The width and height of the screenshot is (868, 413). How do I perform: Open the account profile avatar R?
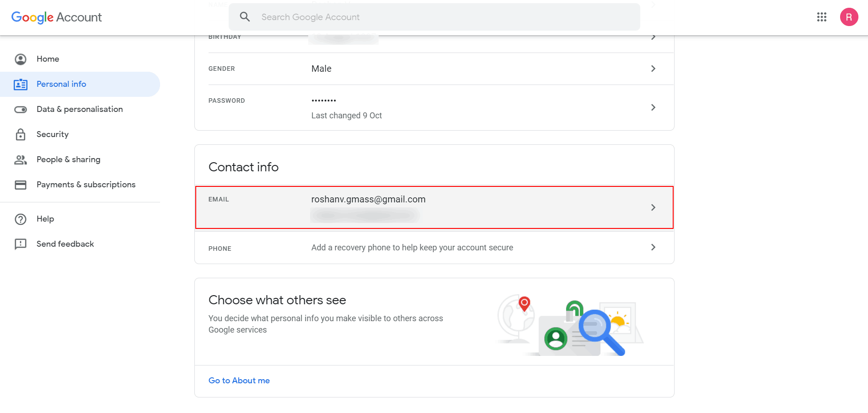[x=849, y=17]
